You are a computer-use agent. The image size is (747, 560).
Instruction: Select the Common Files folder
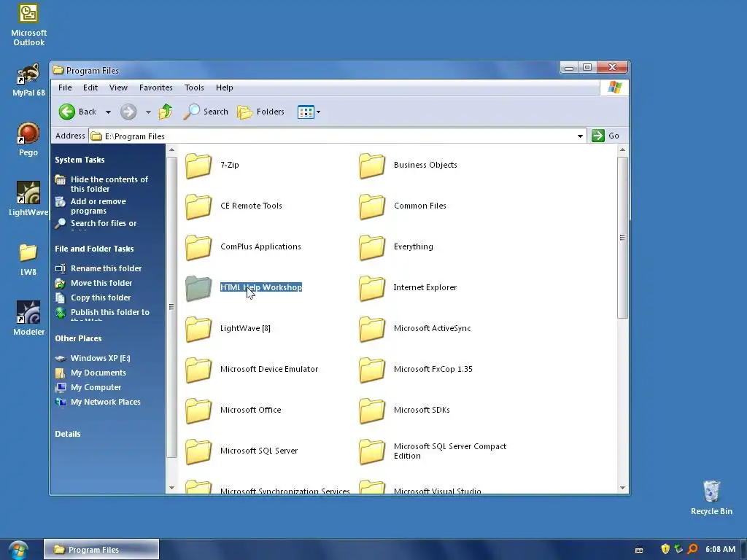pos(403,206)
